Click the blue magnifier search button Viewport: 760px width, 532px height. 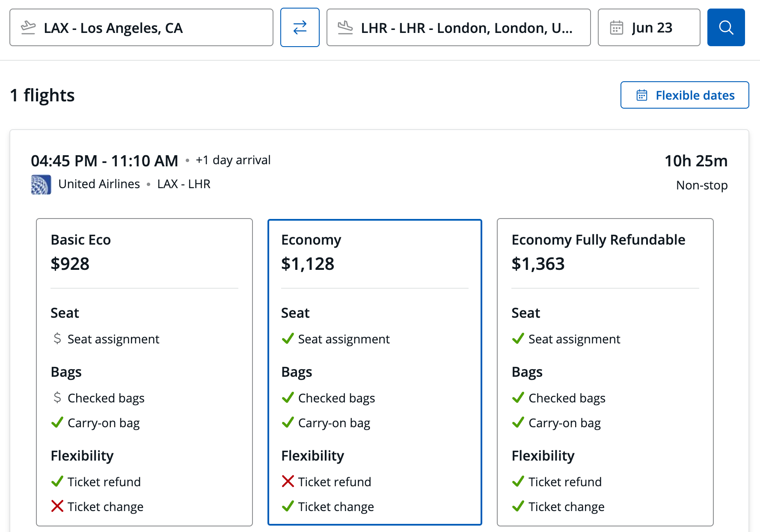point(726,27)
